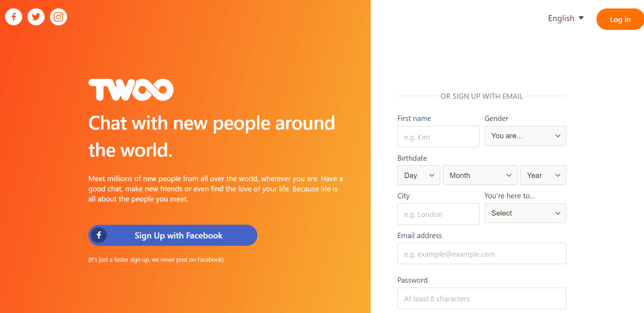
Task: Open the birthdate Day dropdown
Action: pos(418,175)
